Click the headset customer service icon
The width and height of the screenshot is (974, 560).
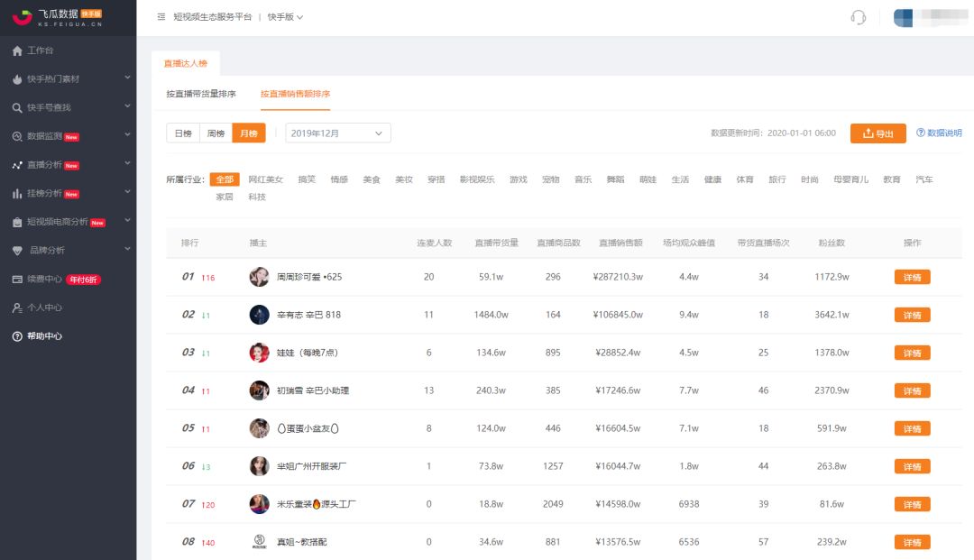(x=858, y=17)
